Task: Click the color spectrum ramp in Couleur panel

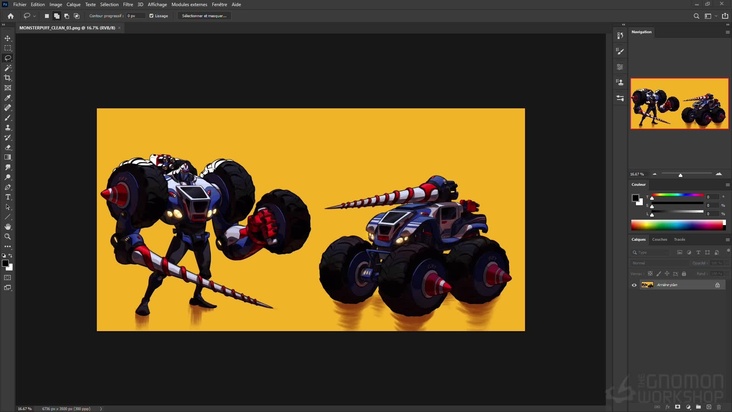Action: (678, 225)
